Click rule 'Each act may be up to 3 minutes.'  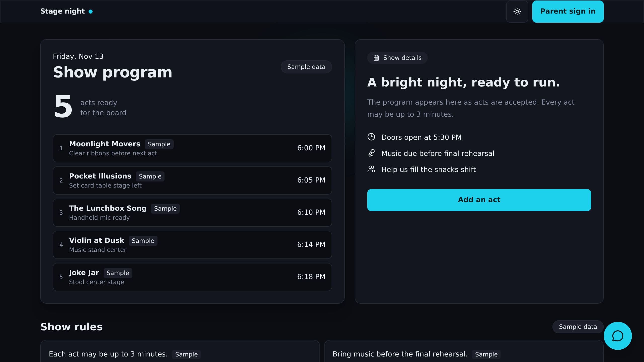coord(108,354)
